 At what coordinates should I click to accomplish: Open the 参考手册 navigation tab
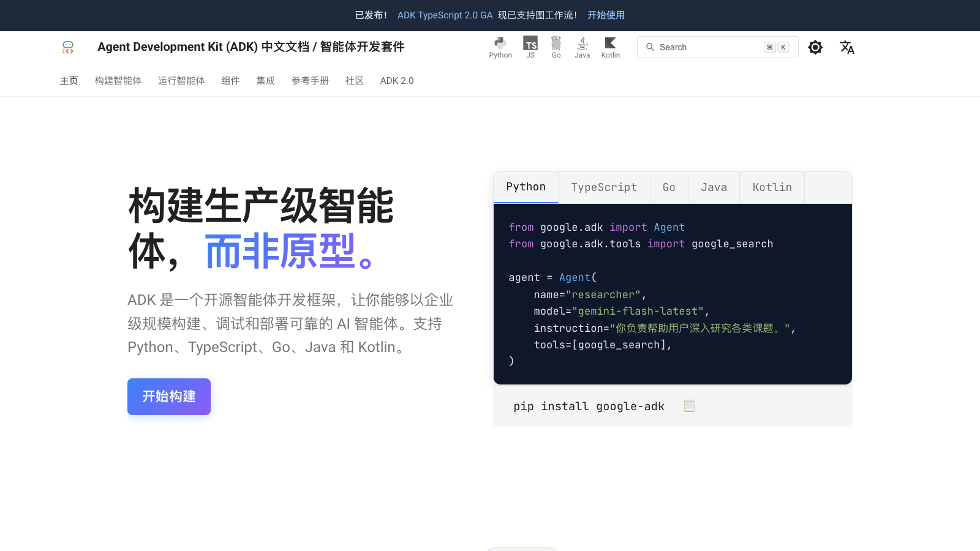(x=310, y=81)
